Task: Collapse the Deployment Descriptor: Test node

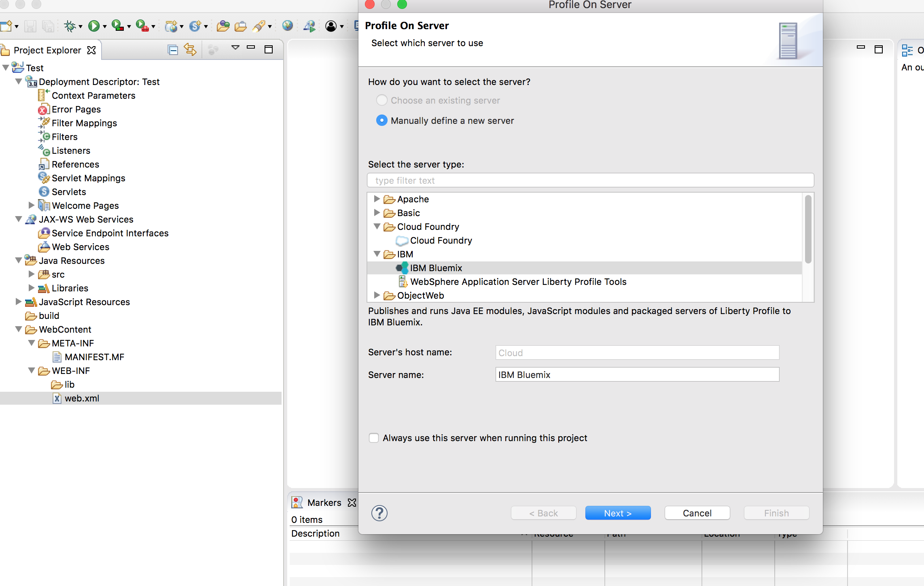Action: pyautogui.click(x=19, y=81)
